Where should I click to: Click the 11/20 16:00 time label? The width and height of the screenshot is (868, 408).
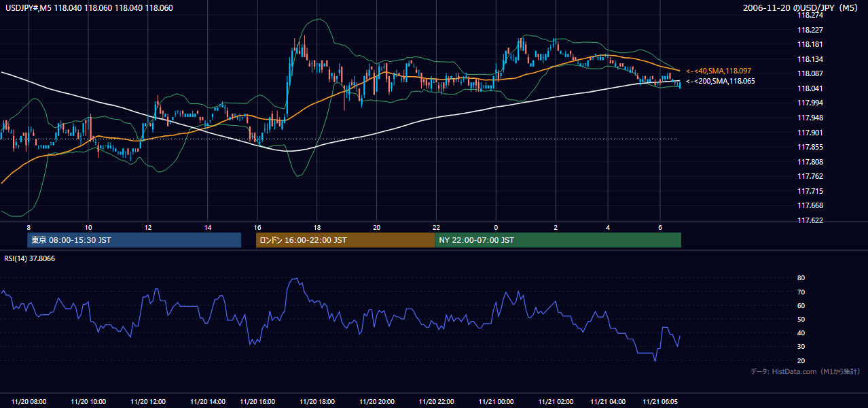(257, 402)
